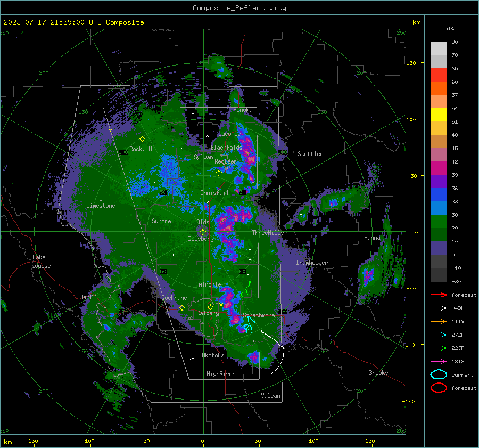Select the cyan 27ZW arrow legend symbol
479x448 pixels.
(x=439, y=335)
